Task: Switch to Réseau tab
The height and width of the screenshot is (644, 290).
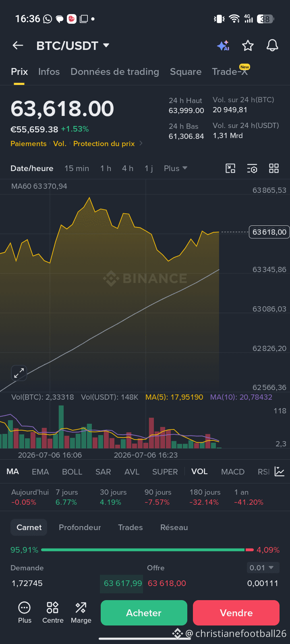Action: pos(174,527)
